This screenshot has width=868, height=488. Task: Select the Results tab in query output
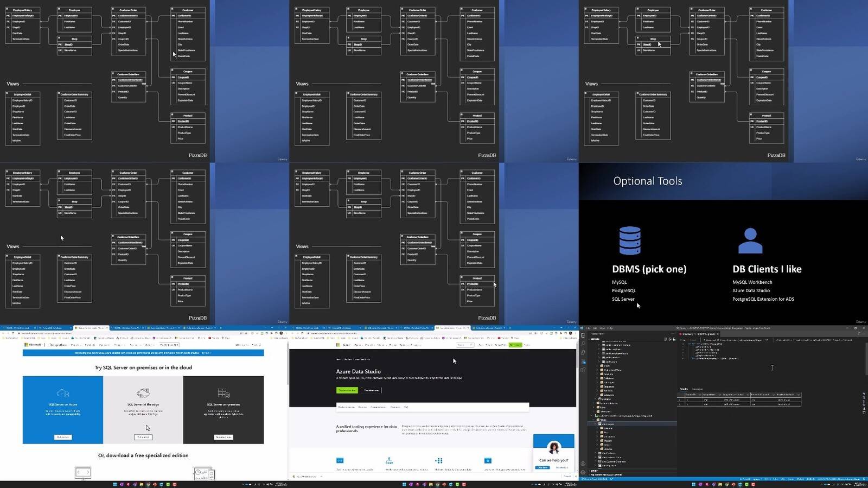coord(684,389)
